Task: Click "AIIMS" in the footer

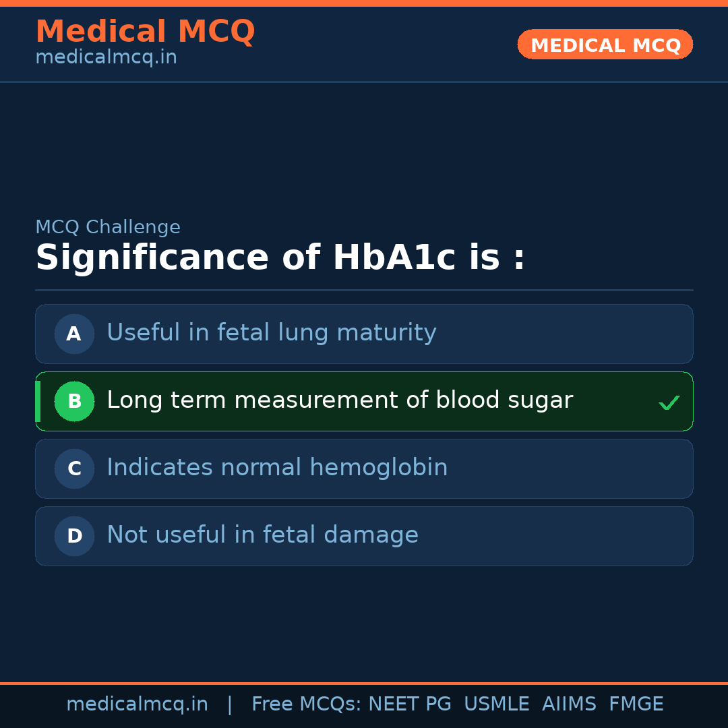Action: [x=569, y=704]
